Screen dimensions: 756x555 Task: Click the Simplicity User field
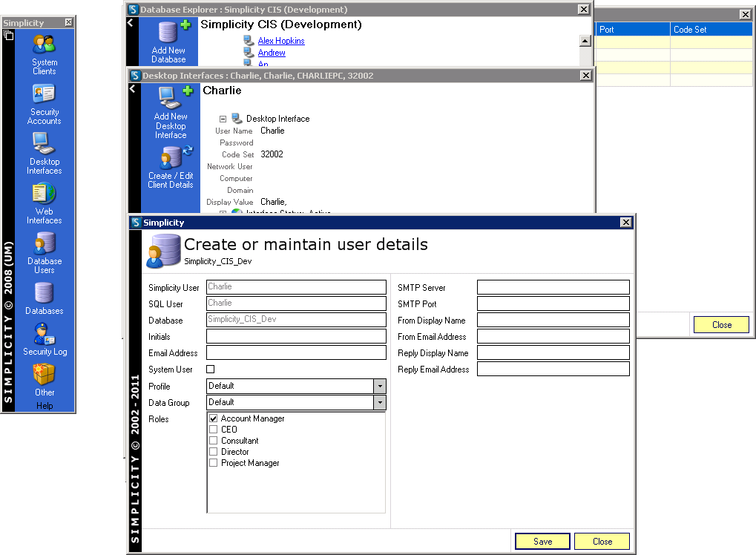[x=296, y=287]
